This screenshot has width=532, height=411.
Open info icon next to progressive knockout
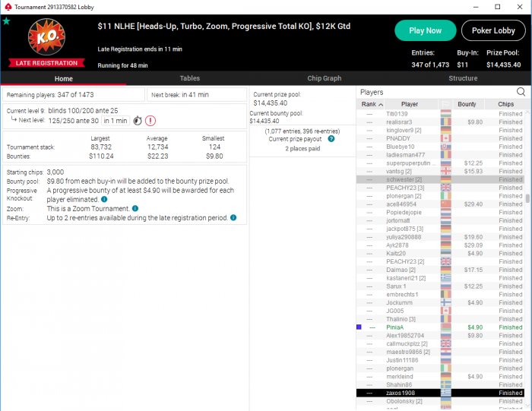point(104,199)
